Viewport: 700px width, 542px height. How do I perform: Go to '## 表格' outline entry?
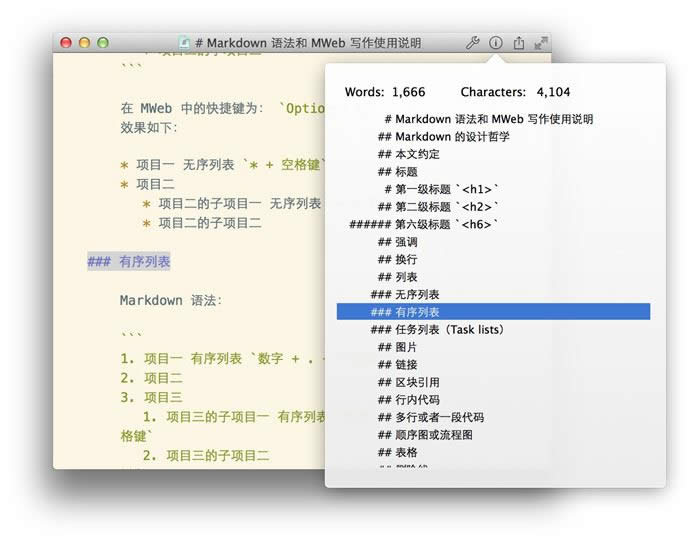397,452
